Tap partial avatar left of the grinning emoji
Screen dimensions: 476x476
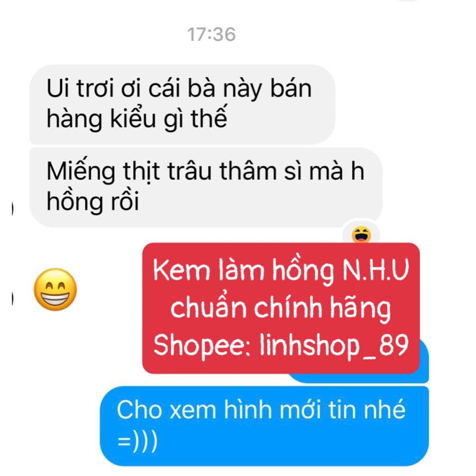tap(12, 298)
